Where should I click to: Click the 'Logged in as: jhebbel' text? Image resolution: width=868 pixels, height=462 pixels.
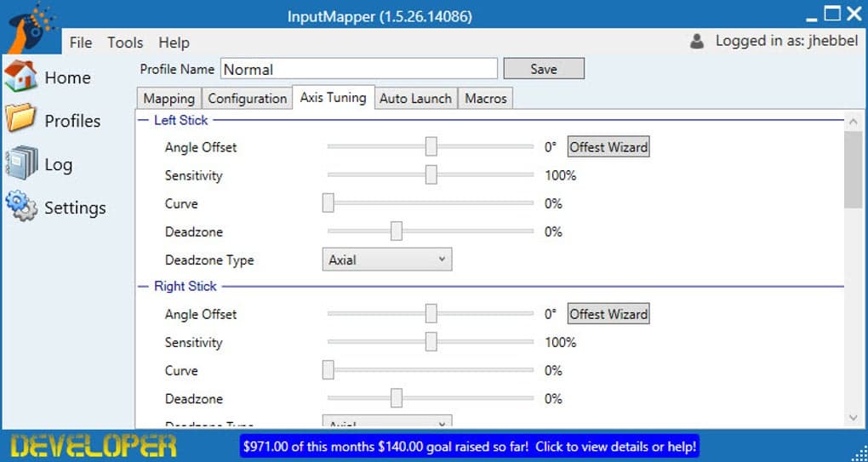[x=786, y=41]
